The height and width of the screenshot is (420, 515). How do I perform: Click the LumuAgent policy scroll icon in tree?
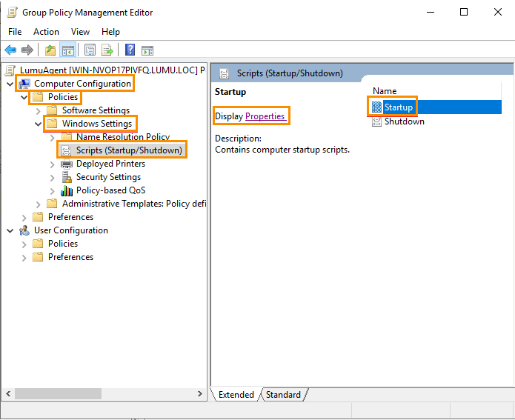tap(10, 70)
